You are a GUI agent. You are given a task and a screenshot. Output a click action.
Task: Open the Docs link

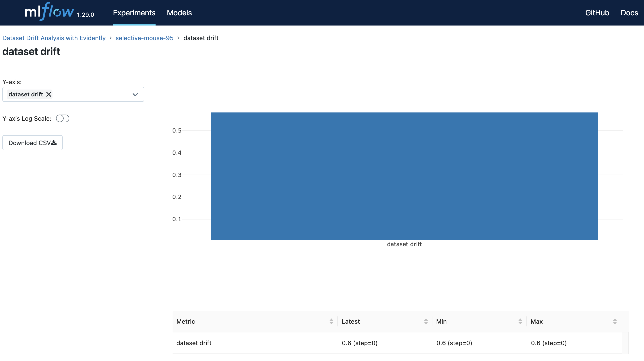(x=629, y=13)
